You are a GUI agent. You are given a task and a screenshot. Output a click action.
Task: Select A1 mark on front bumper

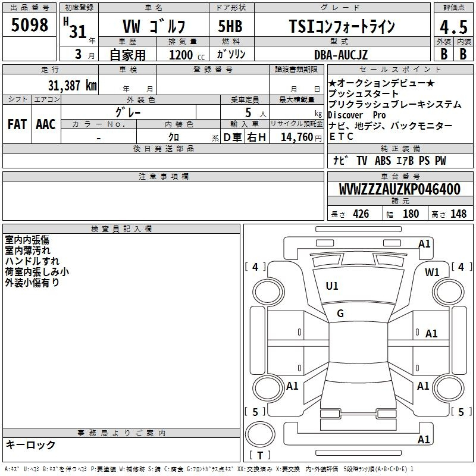click(424, 244)
